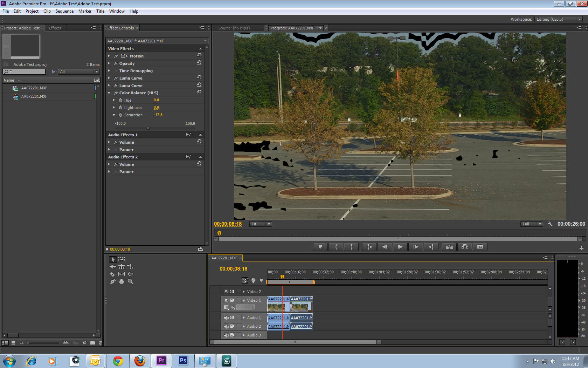The width and height of the screenshot is (588, 368).
Task: Select the Razor tool
Action: coord(113,274)
